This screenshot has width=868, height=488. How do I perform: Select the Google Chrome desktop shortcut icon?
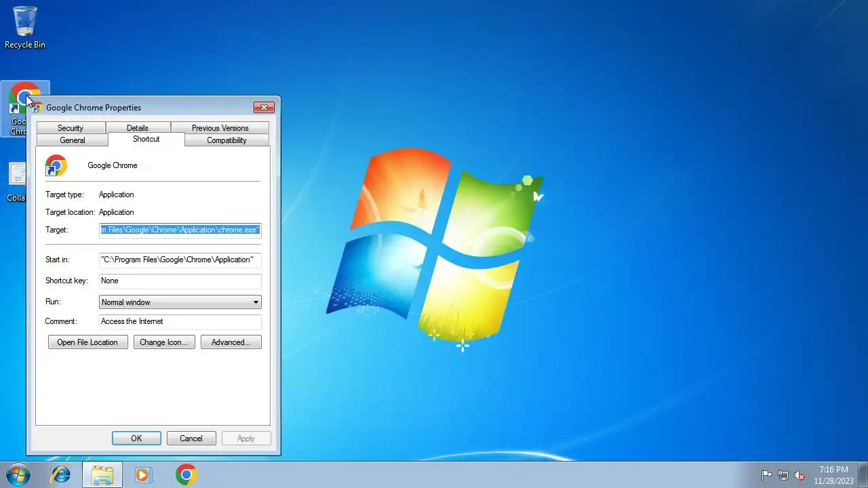coord(18,108)
